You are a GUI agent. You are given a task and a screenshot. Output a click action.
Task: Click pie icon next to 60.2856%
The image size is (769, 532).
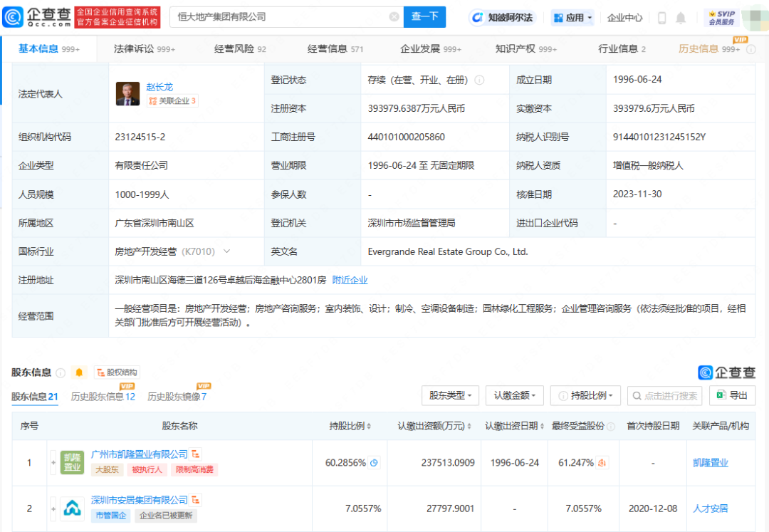pyautogui.click(x=375, y=462)
